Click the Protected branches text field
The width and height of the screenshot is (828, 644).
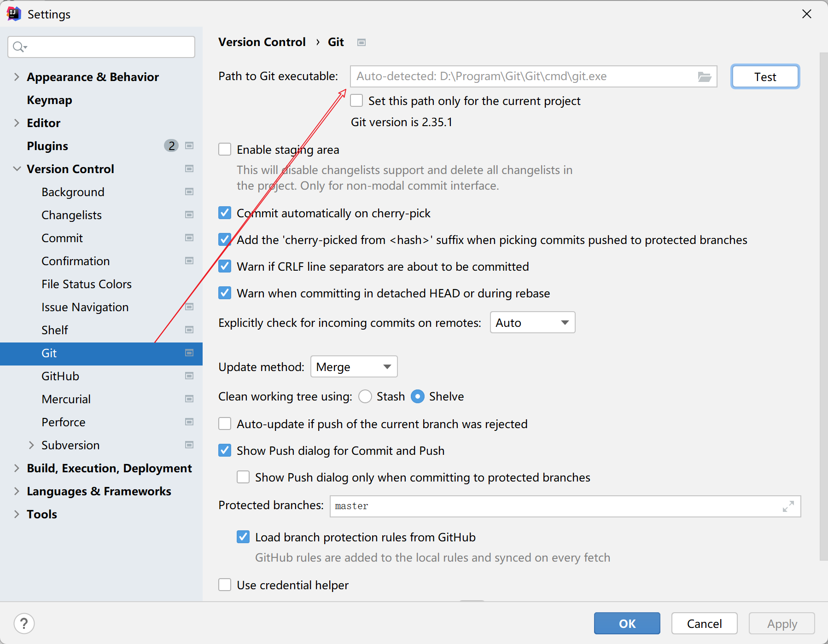click(x=553, y=506)
